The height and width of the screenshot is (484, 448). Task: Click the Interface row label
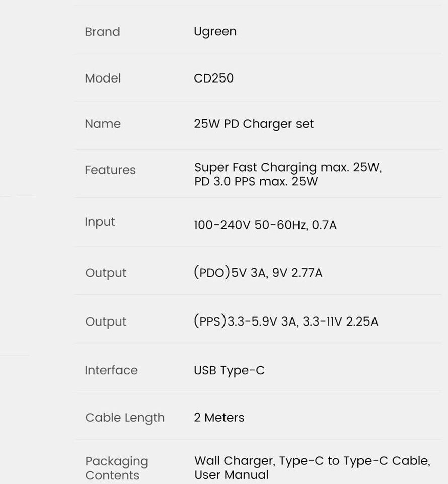tap(111, 370)
